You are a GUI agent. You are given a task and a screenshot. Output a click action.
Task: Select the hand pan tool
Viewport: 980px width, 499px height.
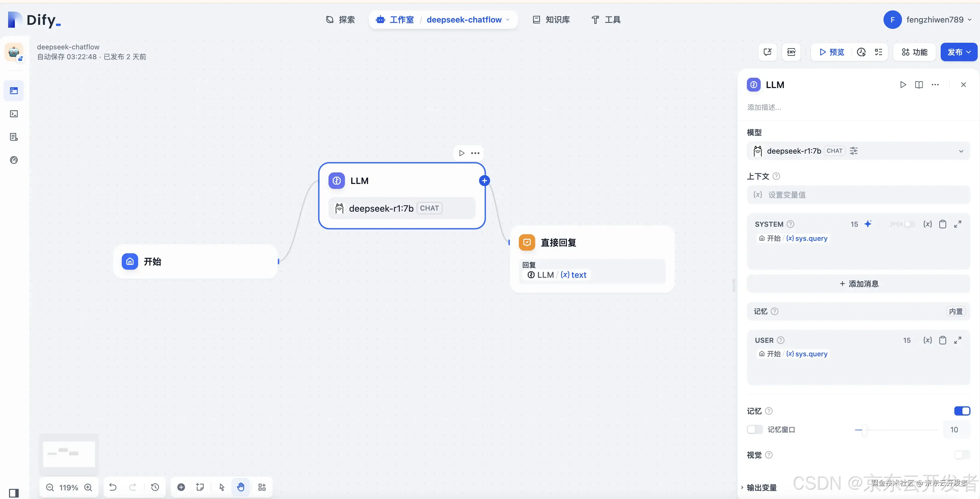pyautogui.click(x=241, y=487)
